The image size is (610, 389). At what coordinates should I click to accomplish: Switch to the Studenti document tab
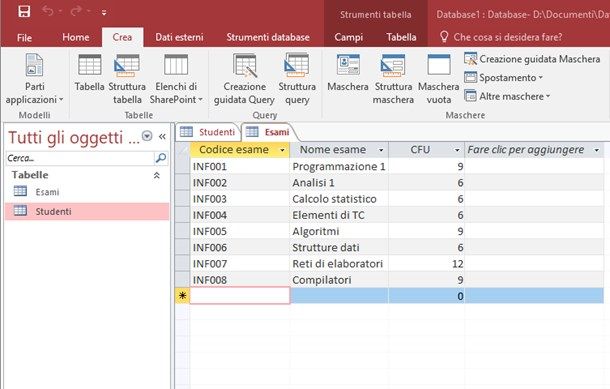tap(208, 132)
